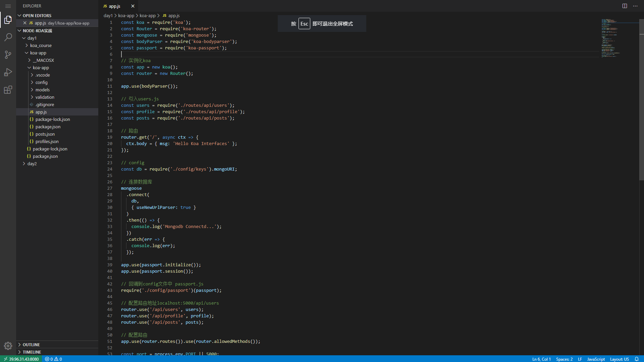Select the Explorer activity bar icon
Image resolution: width=644 pixels, height=362 pixels.
coord(8,20)
